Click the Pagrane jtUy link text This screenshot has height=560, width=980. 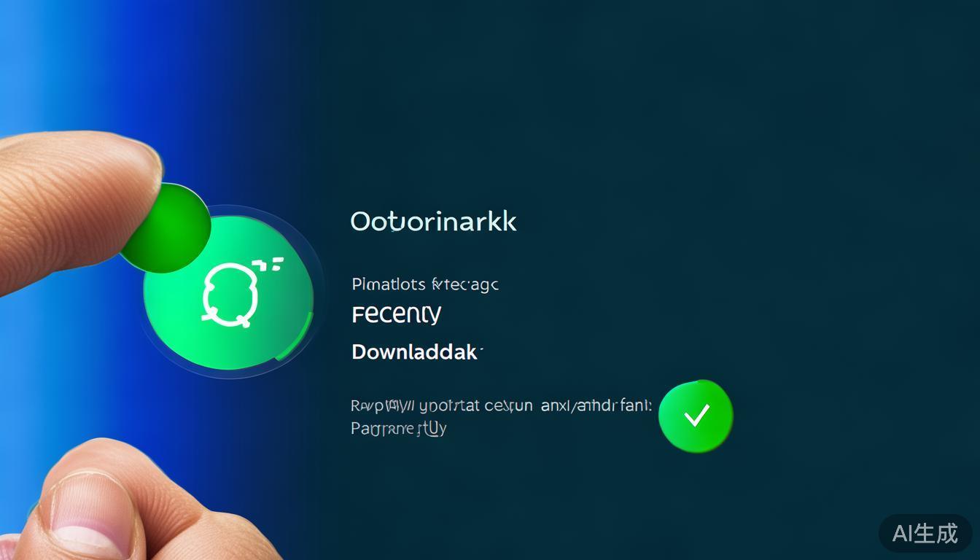tap(399, 428)
